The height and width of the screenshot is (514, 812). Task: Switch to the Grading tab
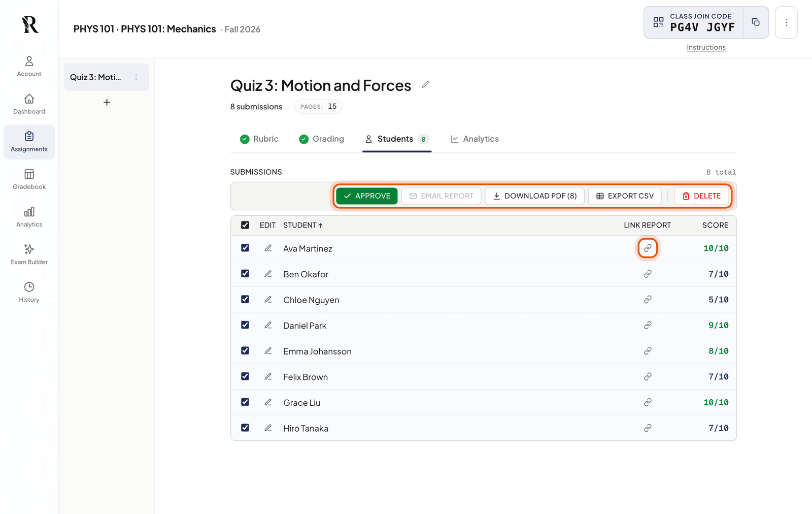coord(322,139)
